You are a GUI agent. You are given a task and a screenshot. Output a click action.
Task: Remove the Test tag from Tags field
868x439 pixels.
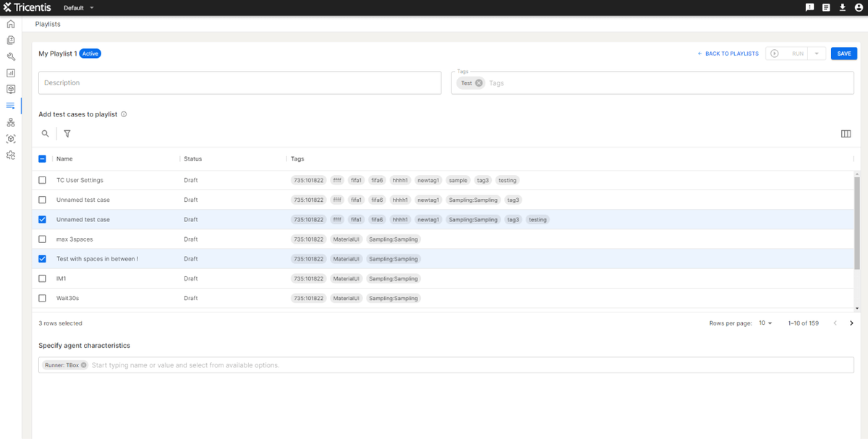coord(477,83)
